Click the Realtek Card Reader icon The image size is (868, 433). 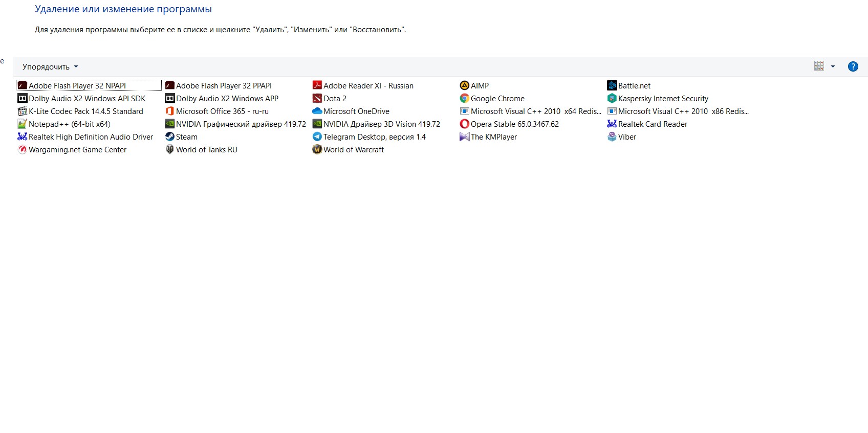point(612,124)
